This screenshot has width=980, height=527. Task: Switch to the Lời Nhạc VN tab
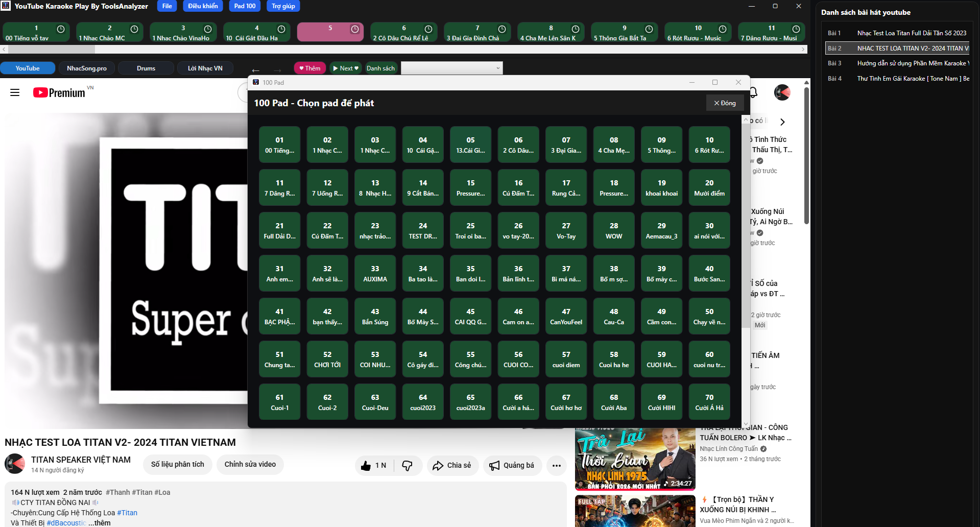point(205,68)
